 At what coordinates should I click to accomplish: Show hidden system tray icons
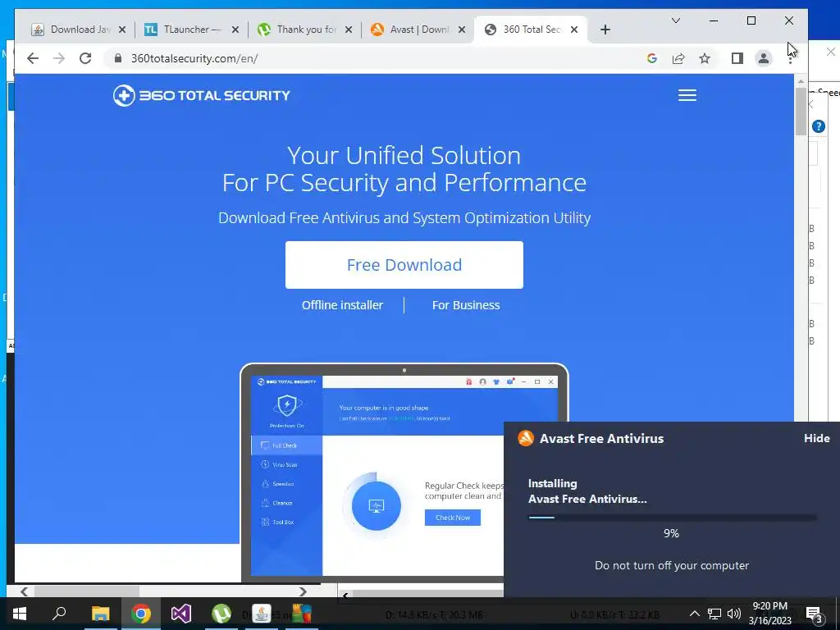[694, 614]
